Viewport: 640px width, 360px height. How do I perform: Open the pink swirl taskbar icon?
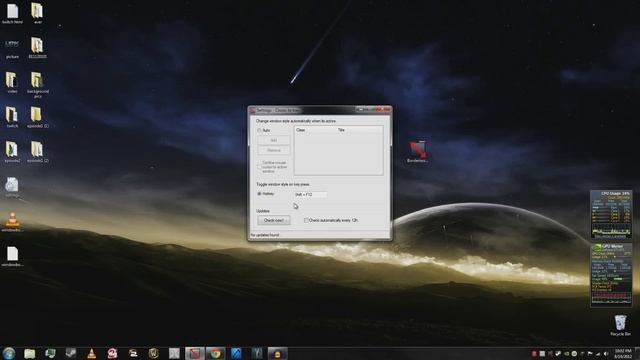tap(112, 353)
